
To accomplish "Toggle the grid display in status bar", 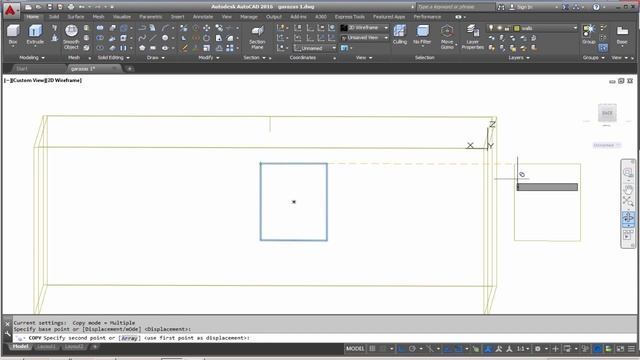I will 372,349.
